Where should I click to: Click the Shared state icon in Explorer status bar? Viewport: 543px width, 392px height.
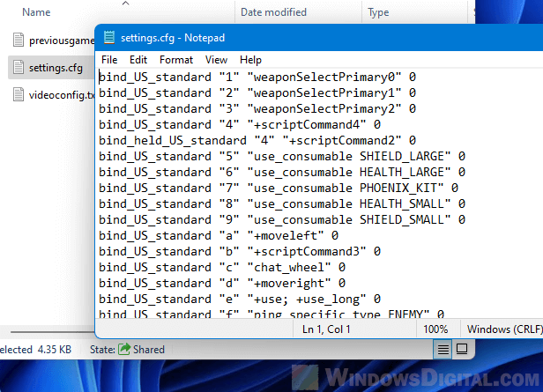click(124, 349)
